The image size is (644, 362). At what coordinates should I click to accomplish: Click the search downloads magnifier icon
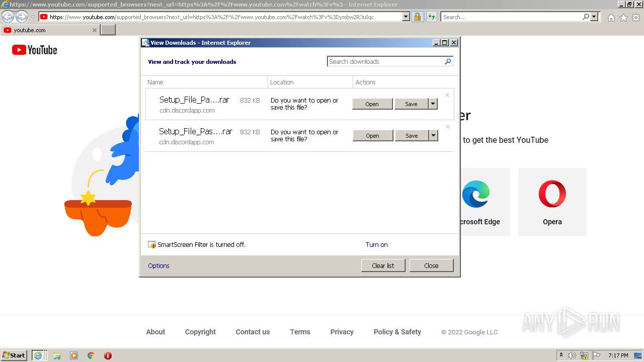point(448,61)
